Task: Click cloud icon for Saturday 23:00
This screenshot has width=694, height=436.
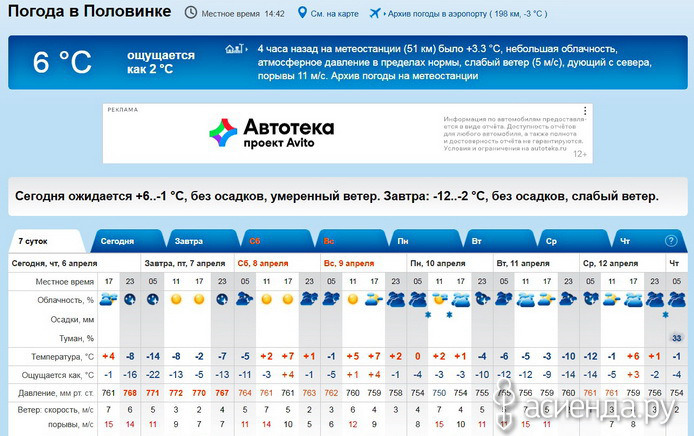Action: 309,300
